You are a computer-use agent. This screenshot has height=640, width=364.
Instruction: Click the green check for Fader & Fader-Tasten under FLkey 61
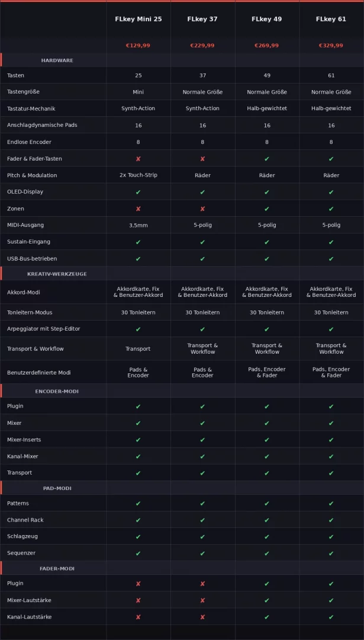tap(331, 159)
